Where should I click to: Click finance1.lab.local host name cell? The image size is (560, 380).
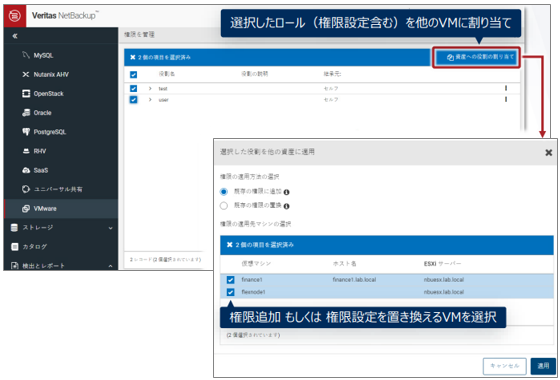[354, 280]
